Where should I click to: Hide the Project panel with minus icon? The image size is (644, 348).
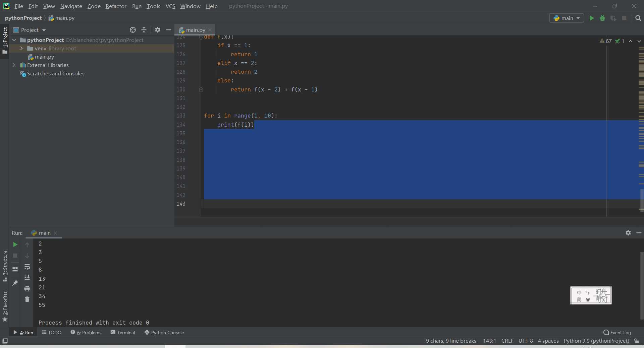169,30
